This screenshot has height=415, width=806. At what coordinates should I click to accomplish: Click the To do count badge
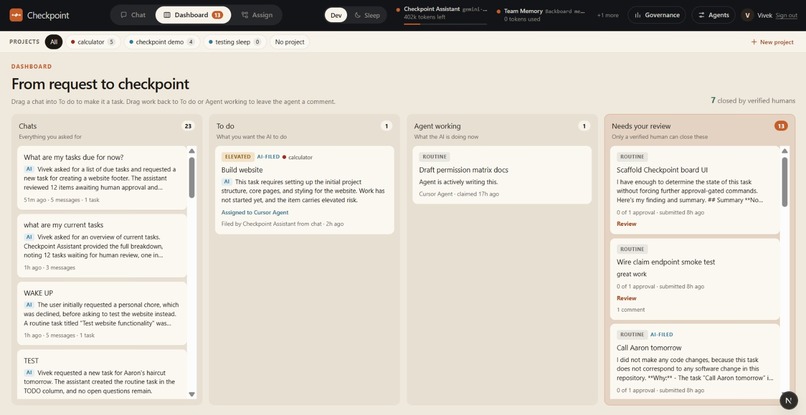[x=386, y=126]
